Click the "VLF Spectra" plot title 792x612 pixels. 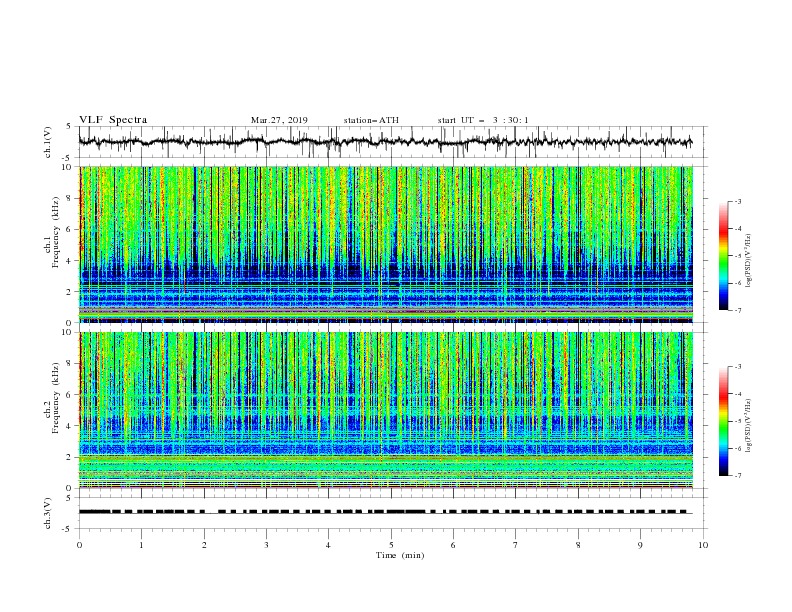tap(113, 120)
